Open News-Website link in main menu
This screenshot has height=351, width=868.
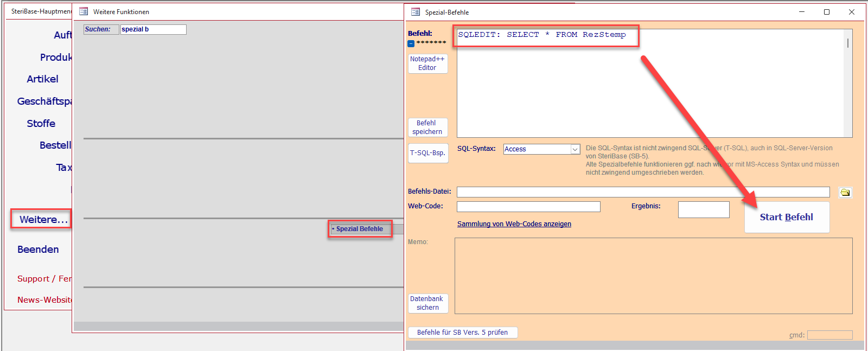[44, 300]
